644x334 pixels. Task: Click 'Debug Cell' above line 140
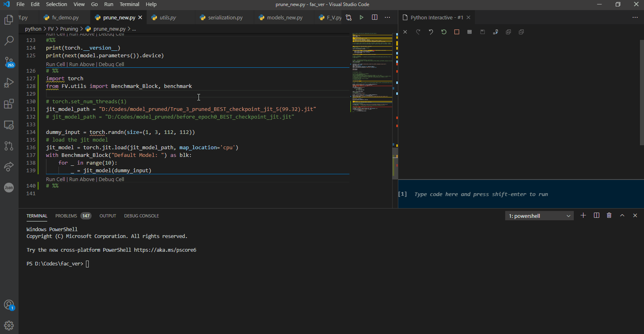111,179
